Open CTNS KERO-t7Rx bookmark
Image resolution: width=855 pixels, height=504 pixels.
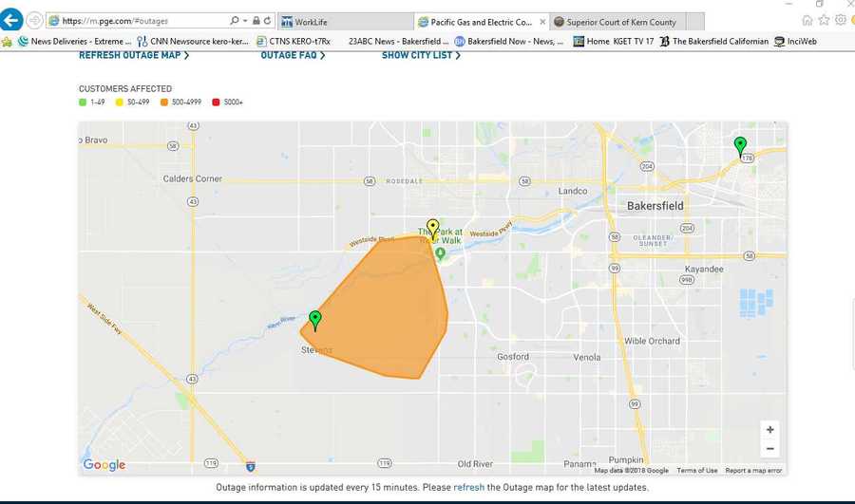pos(294,41)
